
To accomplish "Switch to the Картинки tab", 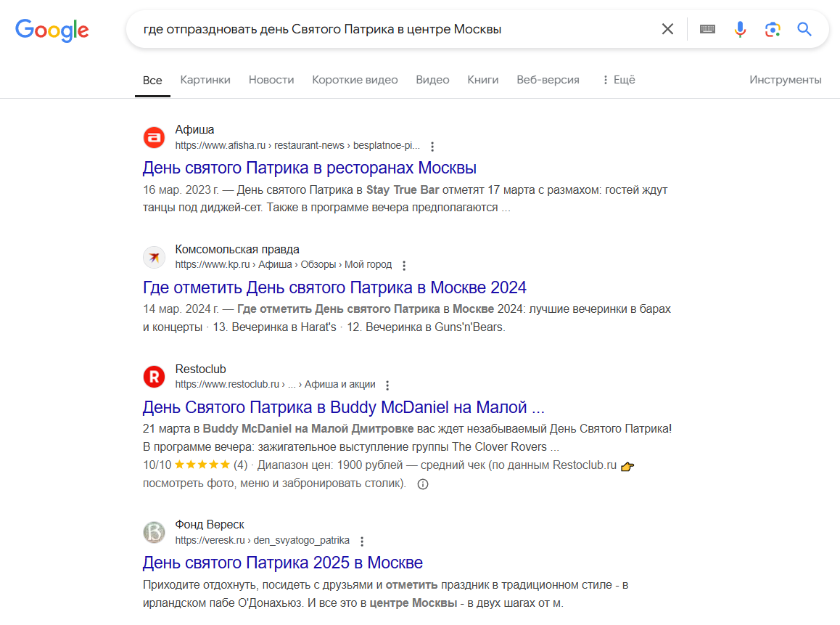I will [205, 80].
